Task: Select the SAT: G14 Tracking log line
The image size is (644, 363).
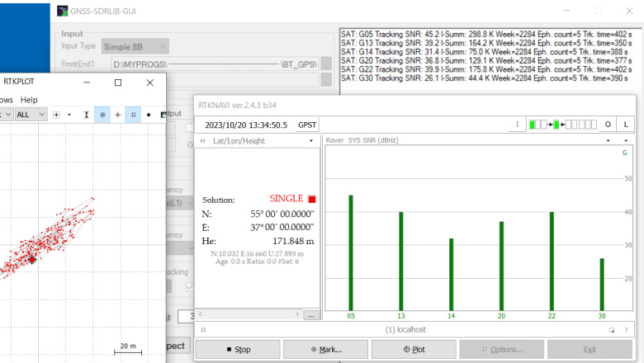Action: 485,52
